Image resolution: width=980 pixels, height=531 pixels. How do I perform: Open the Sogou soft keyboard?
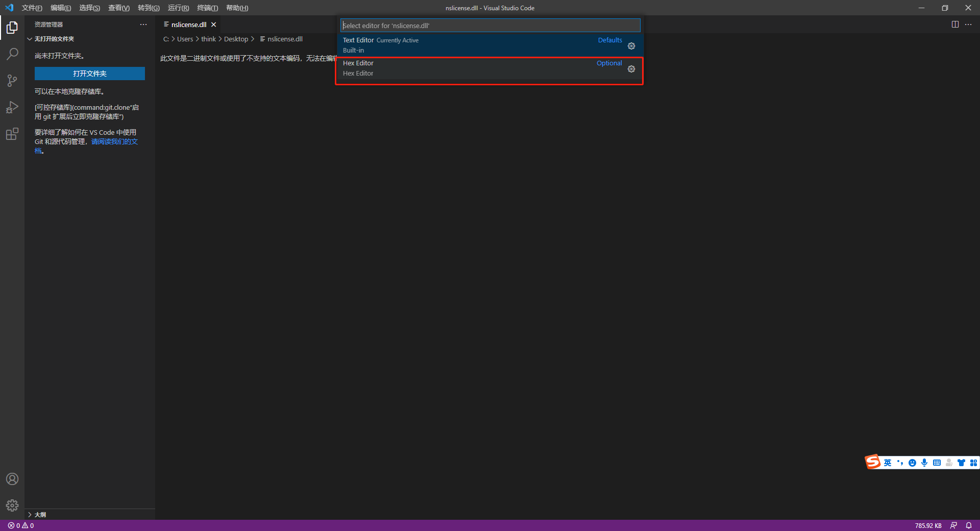coord(937,463)
